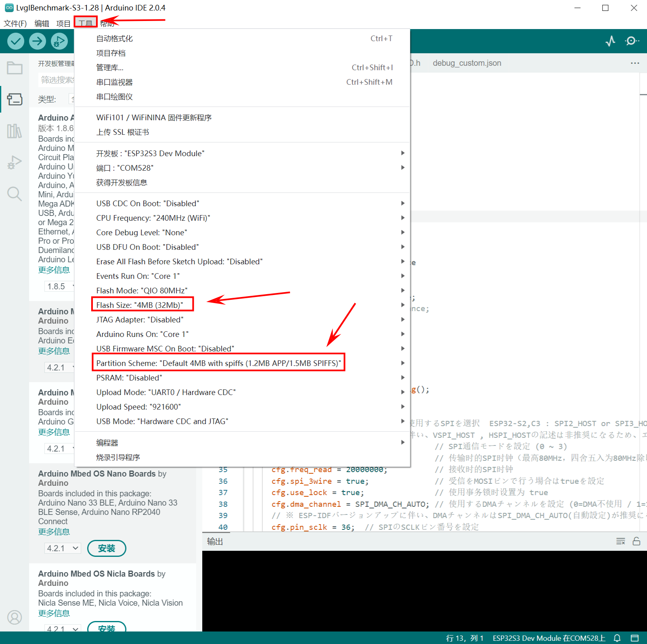Toggle bottom panel icon in status bar

pyautogui.click(x=634, y=638)
